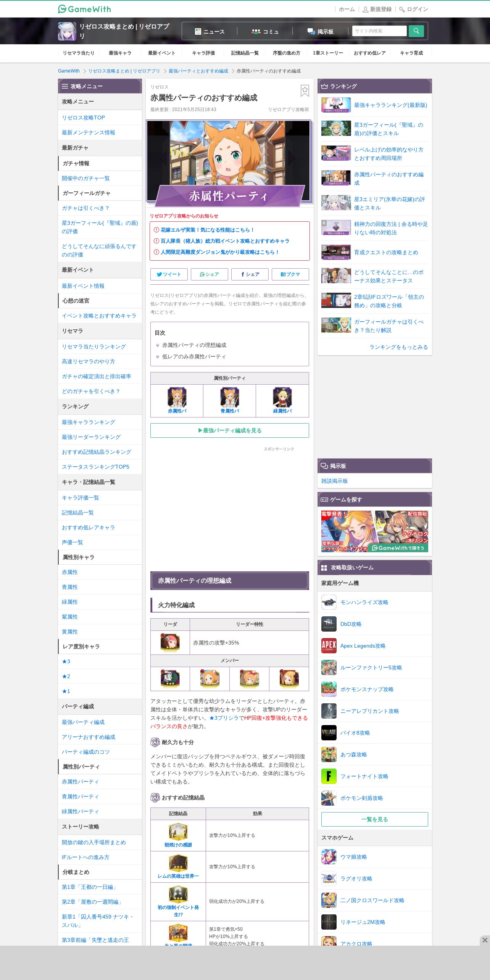Click the ラグオリ攻略 game icon
This screenshot has height=980, width=490.
point(329,878)
